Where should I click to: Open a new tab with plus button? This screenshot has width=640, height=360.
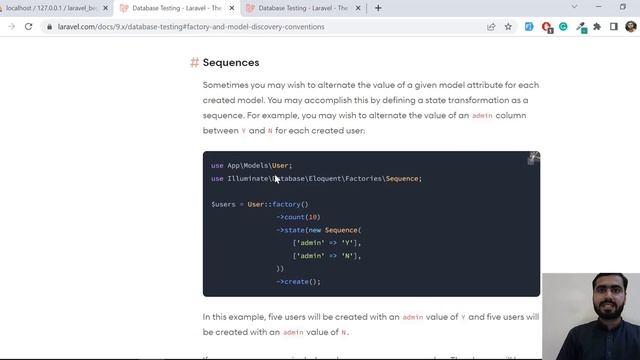tap(378, 8)
